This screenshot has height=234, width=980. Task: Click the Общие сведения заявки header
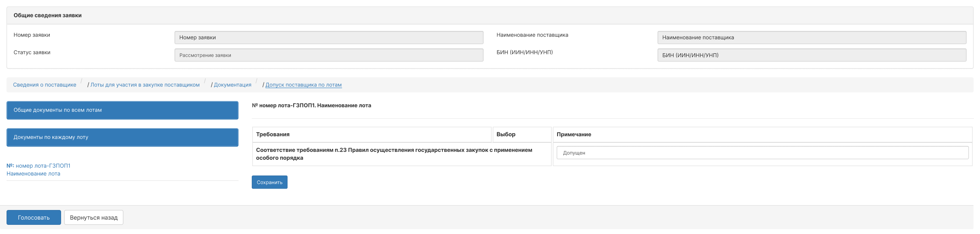490,15
